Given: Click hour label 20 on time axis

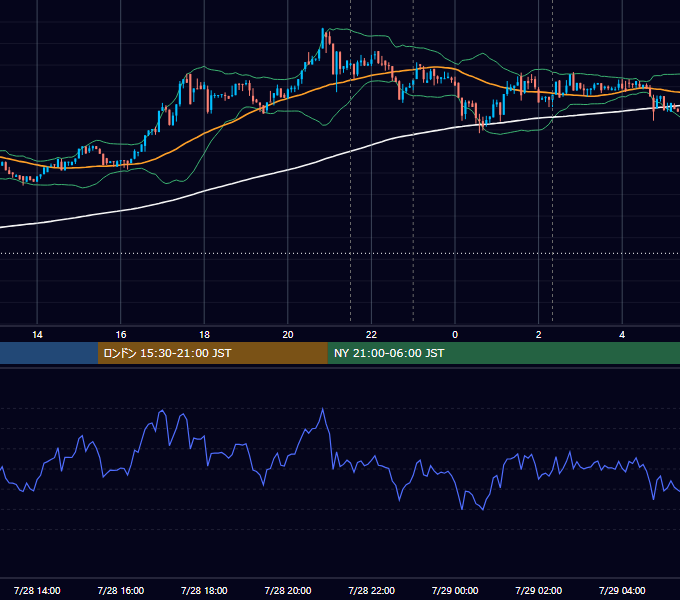Looking at the screenshot, I should point(288,335).
